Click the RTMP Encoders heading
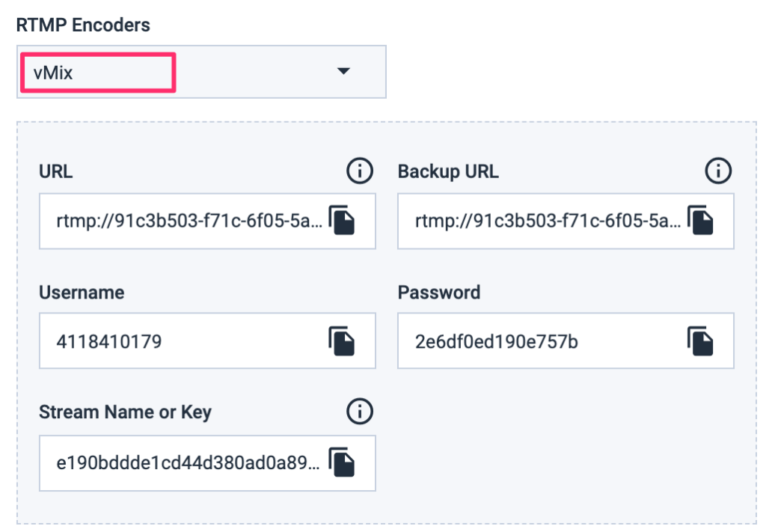The image size is (766, 532). pos(84,25)
